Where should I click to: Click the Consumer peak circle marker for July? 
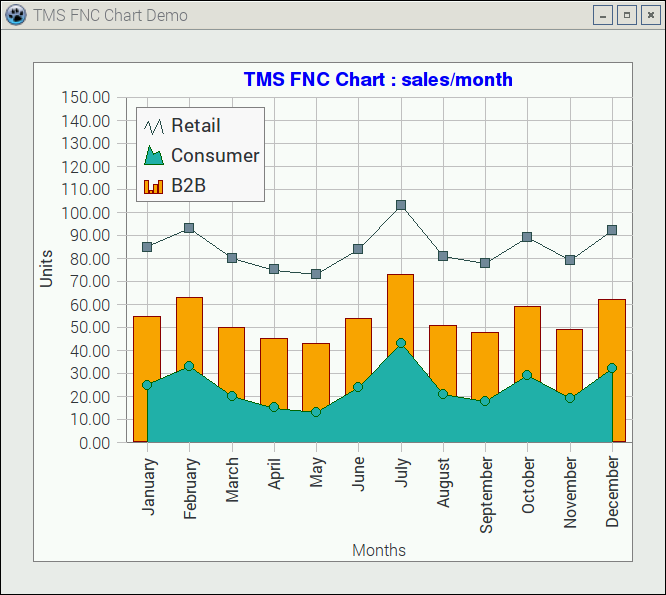[x=401, y=343]
